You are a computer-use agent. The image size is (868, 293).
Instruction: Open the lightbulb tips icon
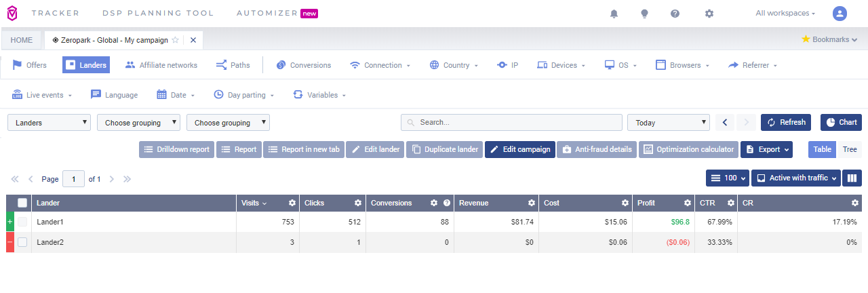coord(644,14)
